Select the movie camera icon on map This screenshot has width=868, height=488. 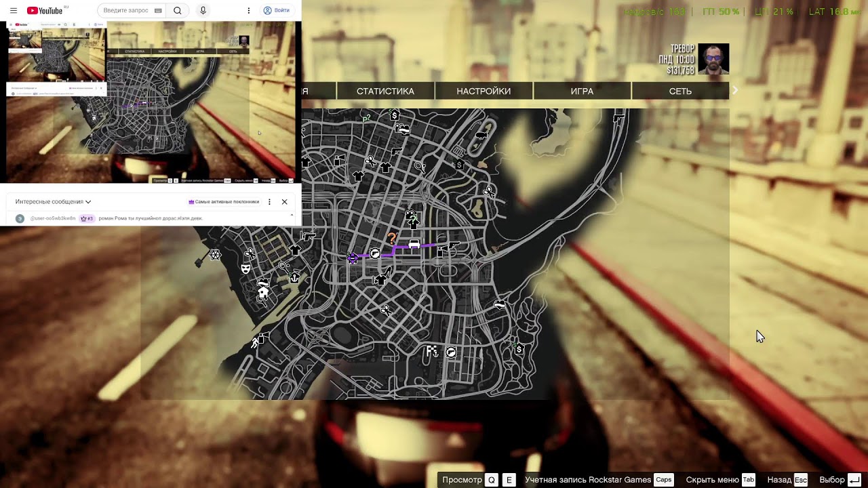(x=410, y=214)
